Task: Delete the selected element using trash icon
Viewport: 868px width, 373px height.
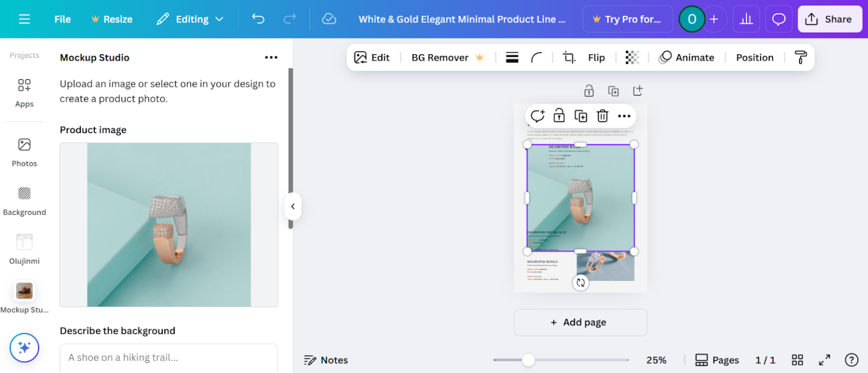Action: tap(602, 115)
